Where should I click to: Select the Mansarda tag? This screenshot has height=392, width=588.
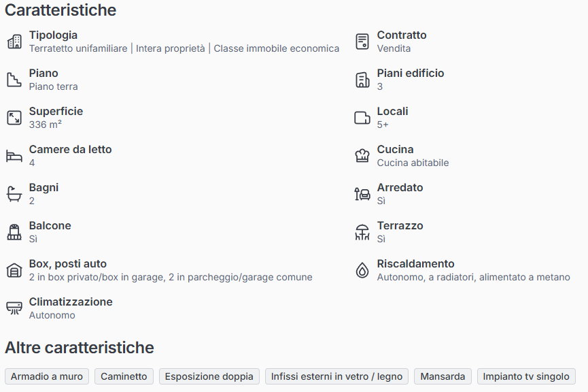click(x=443, y=376)
